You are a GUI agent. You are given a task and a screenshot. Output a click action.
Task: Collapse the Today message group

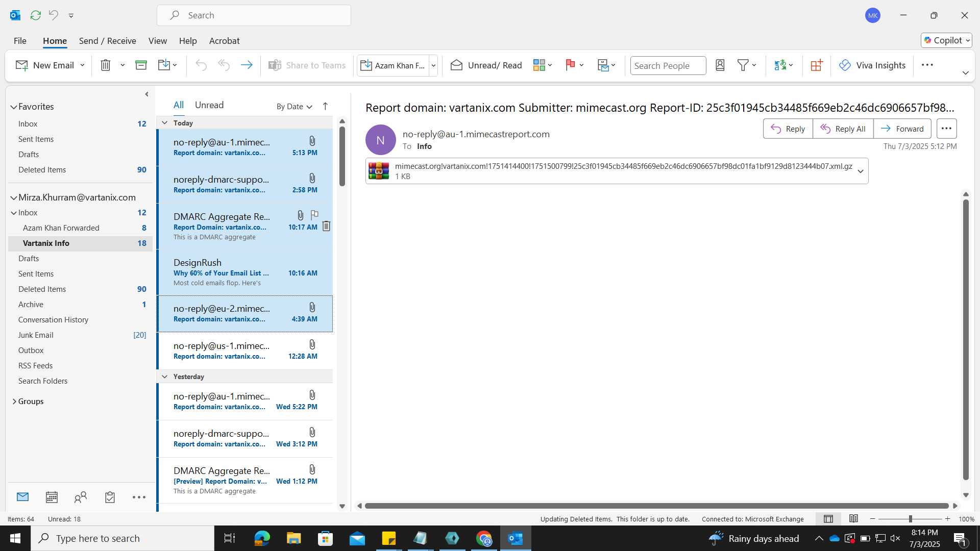164,123
